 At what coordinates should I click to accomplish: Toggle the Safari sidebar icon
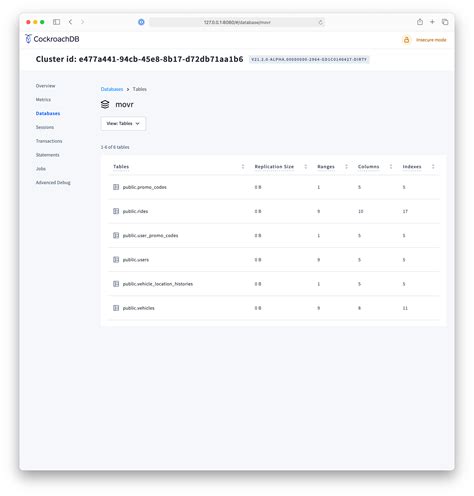[x=56, y=22]
